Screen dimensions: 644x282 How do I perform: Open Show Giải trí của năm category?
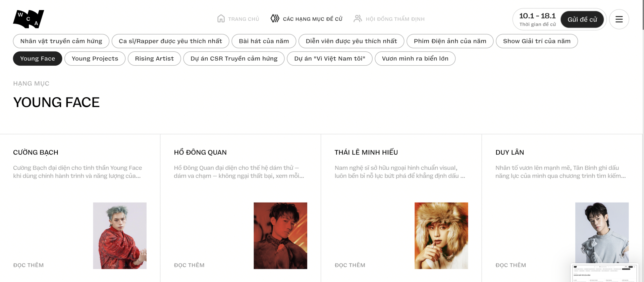coord(536,41)
